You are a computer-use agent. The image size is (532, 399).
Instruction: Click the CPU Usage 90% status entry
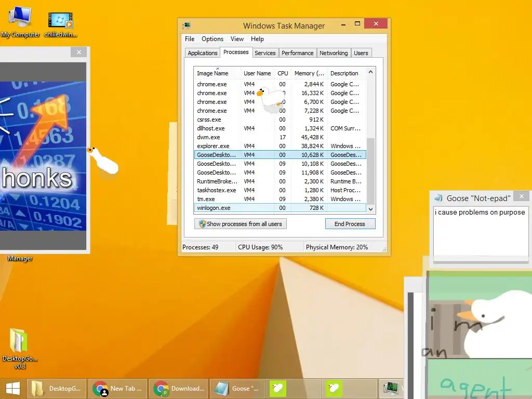tap(260, 247)
